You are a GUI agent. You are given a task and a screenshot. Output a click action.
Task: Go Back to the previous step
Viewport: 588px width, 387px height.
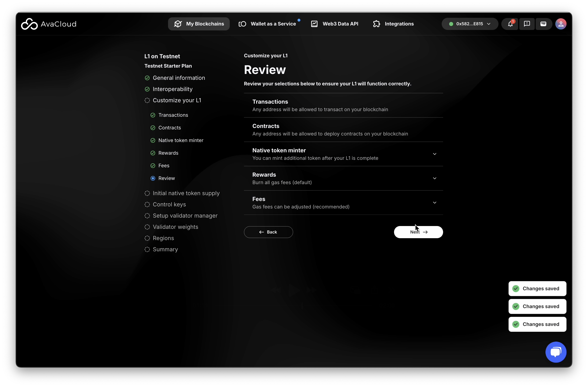[x=268, y=232]
